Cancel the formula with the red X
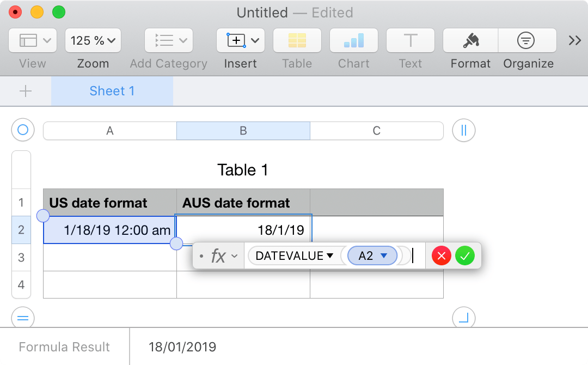The width and height of the screenshot is (588, 365). tap(441, 255)
